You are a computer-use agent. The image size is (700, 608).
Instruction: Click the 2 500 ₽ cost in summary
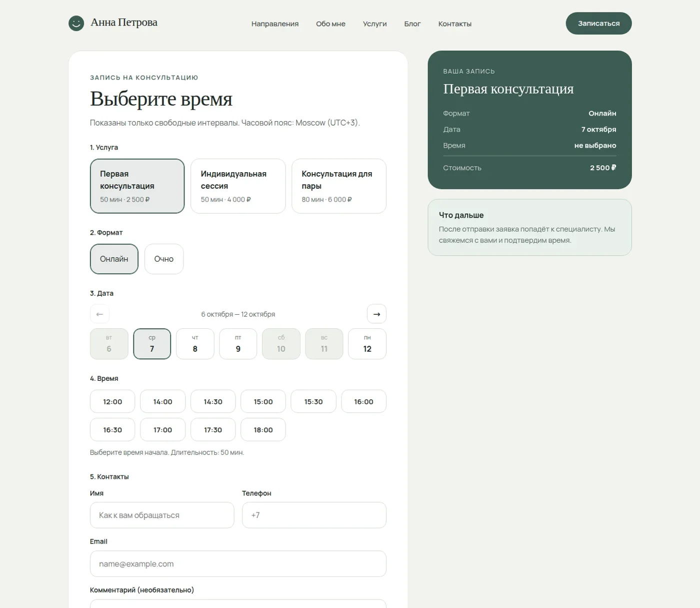tap(603, 168)
